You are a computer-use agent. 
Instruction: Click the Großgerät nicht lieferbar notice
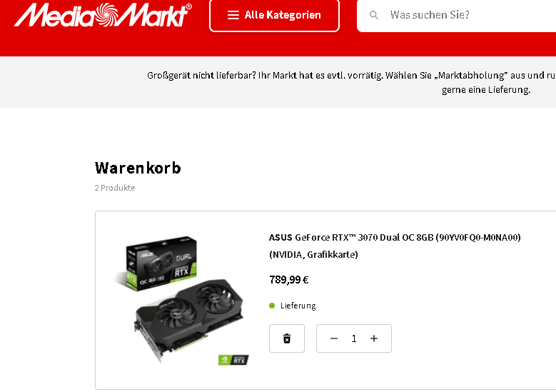(351, 82)
